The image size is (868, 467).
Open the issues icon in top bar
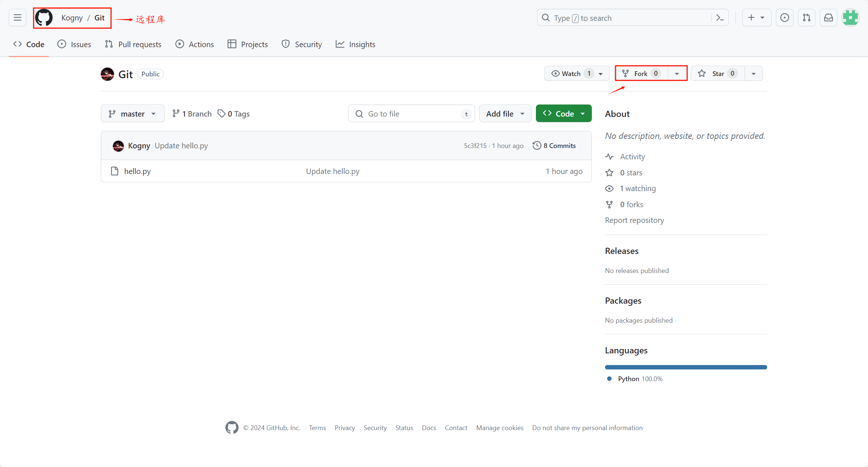pyautogui.click(x=785, y=18)
